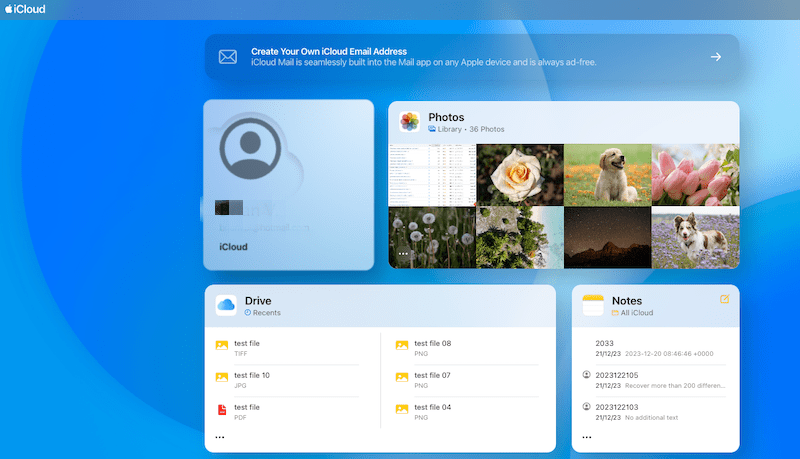Open the spreadsheet screenshot photo thumbnail
The height and width of the screenshot is (459, 800).
[x=432, y=175]
